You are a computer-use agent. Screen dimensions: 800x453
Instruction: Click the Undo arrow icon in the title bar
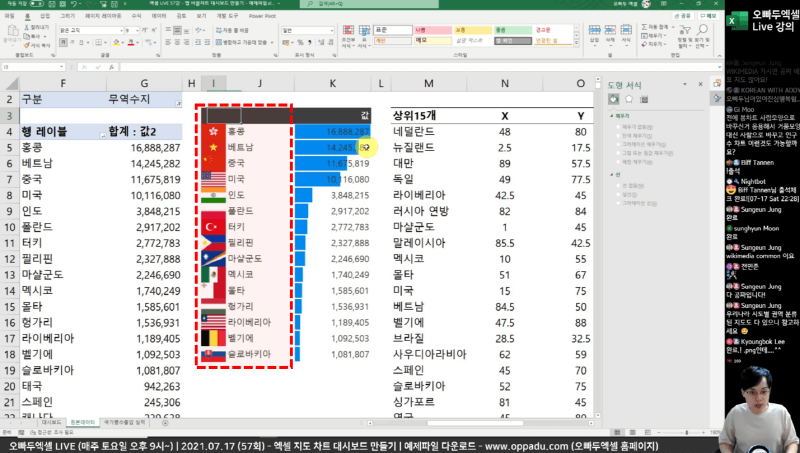coord(74,4)
